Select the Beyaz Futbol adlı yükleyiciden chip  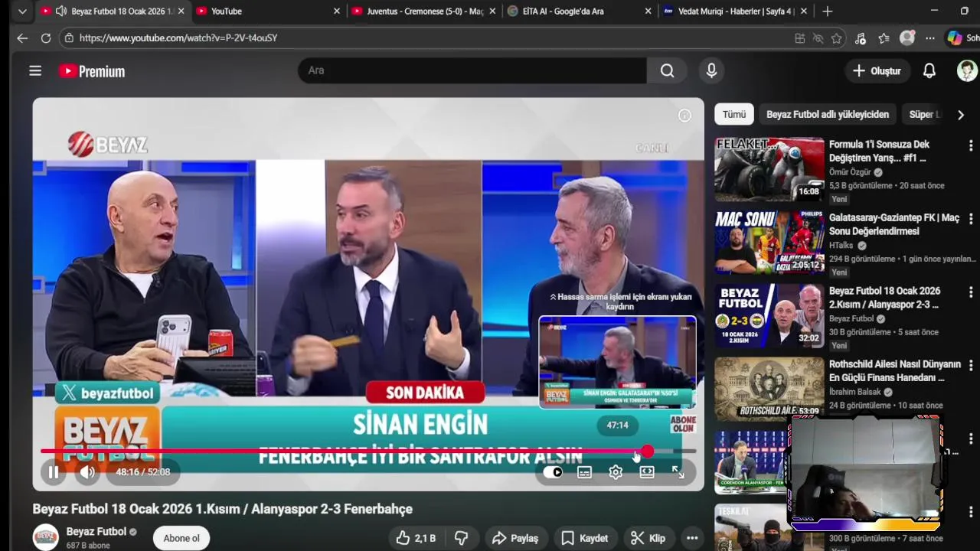tap(828, 114)
